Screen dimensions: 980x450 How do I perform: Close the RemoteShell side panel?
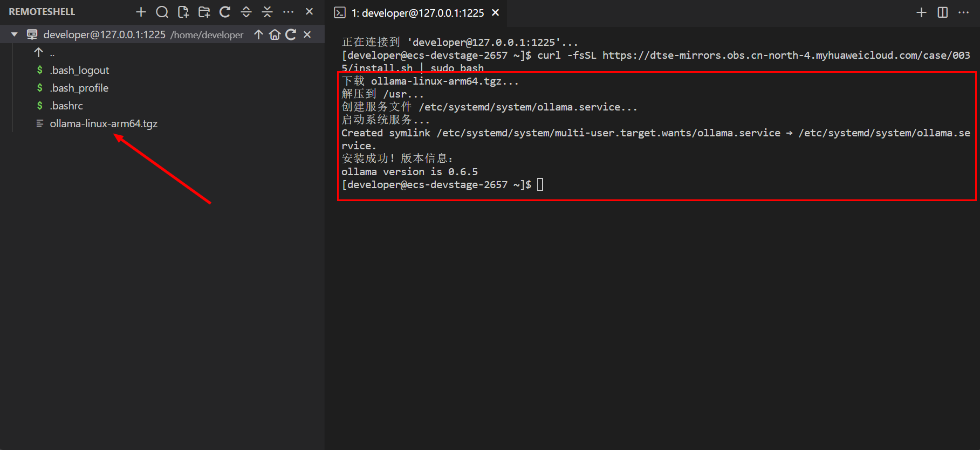tap(309, 11)
